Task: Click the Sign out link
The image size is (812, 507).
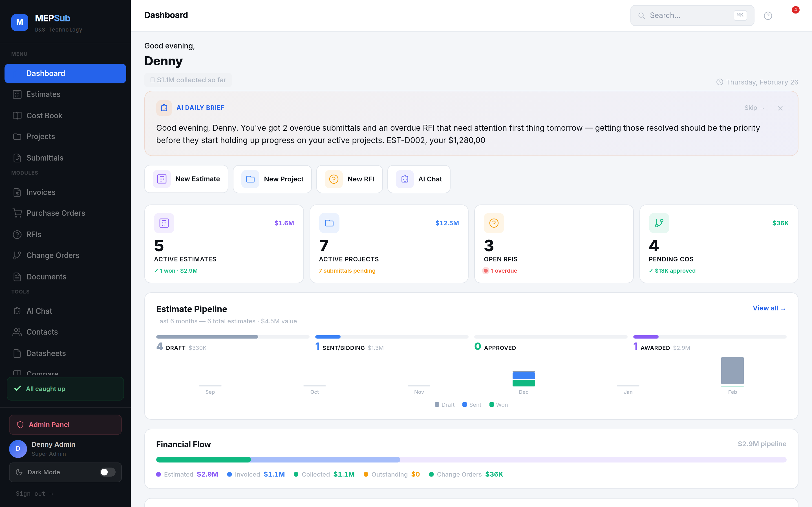Action: click(x=35, y=493)
